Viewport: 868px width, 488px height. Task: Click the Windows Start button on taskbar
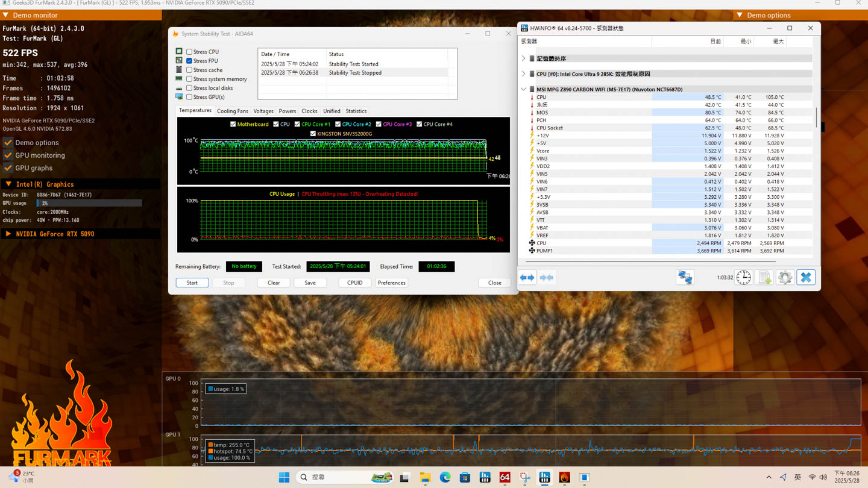click(284, 477)
